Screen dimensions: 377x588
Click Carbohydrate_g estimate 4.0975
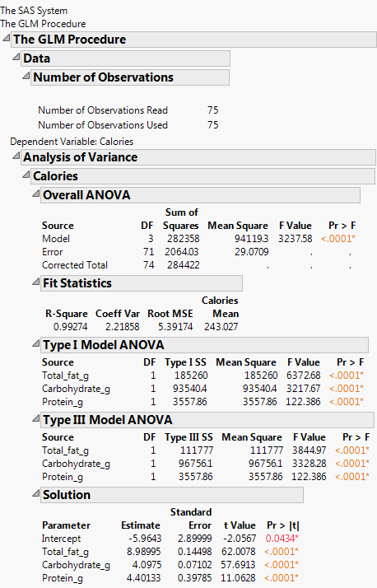(x=147, y=565)
